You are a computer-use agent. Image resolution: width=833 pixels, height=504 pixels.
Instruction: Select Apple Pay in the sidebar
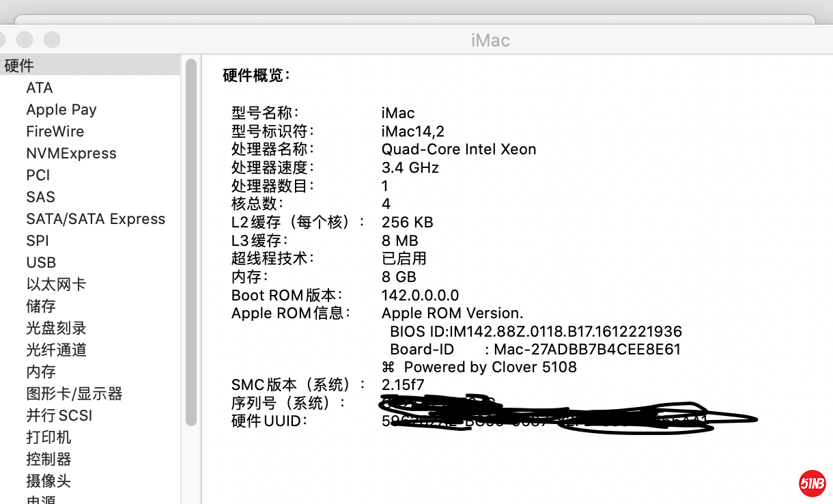[61, 109]
